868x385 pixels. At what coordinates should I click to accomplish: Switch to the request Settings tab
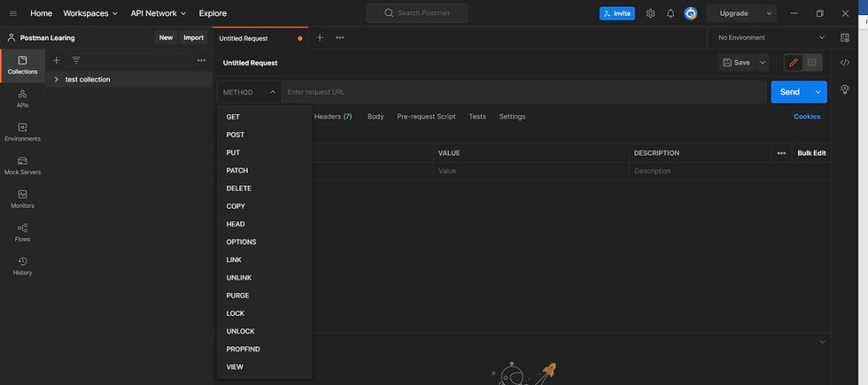[512, 117]
